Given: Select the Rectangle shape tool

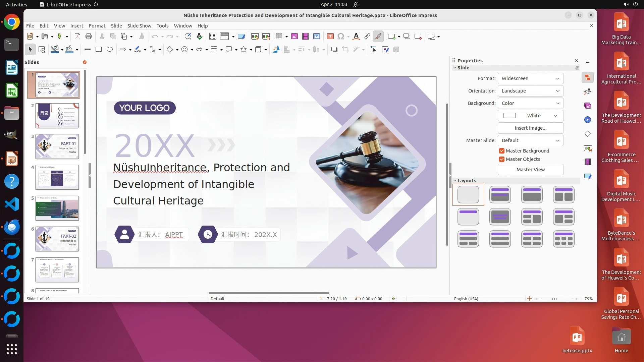Looking at the screenshot, I should 99,50.
